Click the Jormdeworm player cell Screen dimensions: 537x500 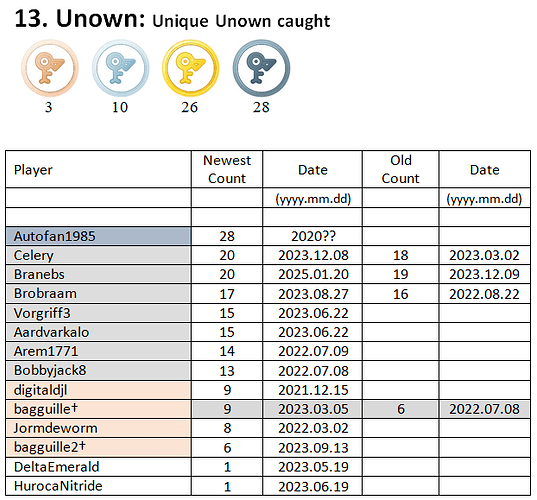(x=99, y=428)
